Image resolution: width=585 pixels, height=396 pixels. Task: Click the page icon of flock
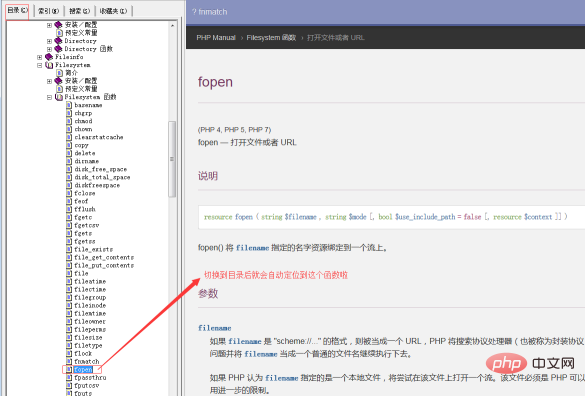pyautogui.click(x=69, y=353)
